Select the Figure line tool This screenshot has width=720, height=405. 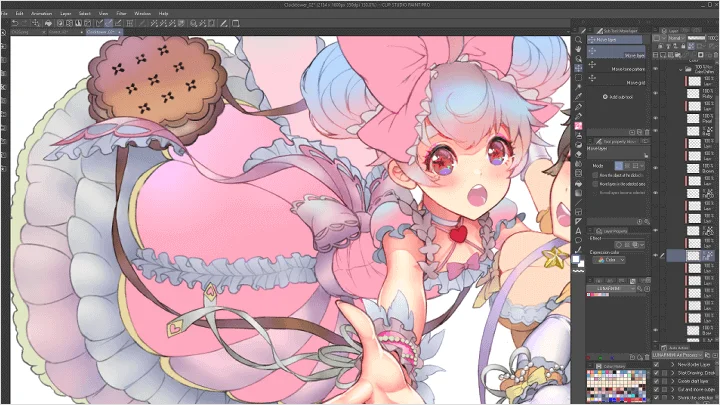(578, 202)
